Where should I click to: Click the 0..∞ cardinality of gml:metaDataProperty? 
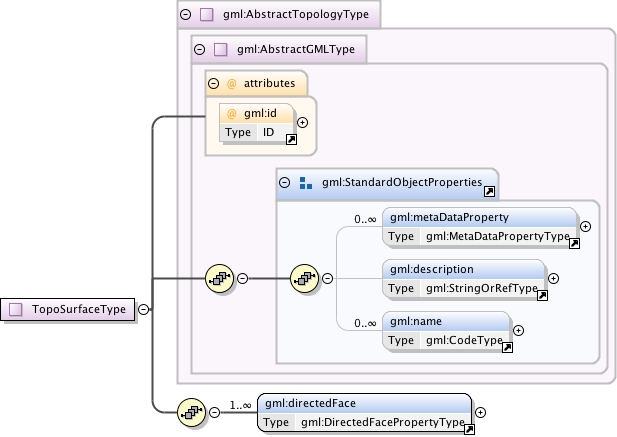(x=365, y=219)
